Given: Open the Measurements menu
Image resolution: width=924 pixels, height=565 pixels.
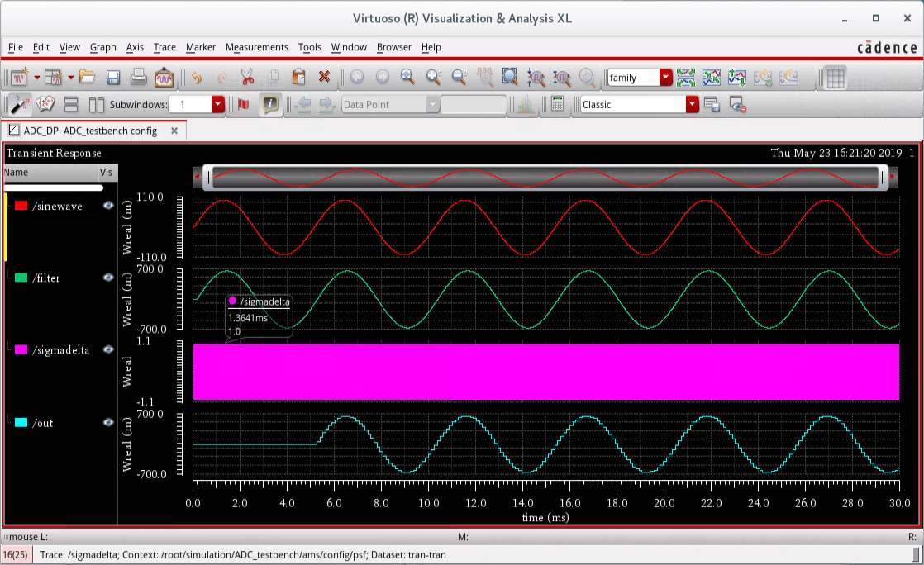Looking at the screenshot, I should [x=256, y=47].
